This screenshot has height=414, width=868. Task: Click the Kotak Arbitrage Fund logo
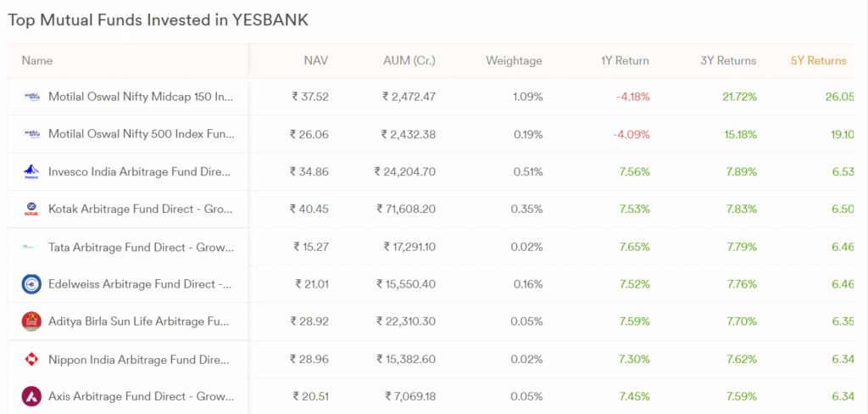click(x=31, y=210)
